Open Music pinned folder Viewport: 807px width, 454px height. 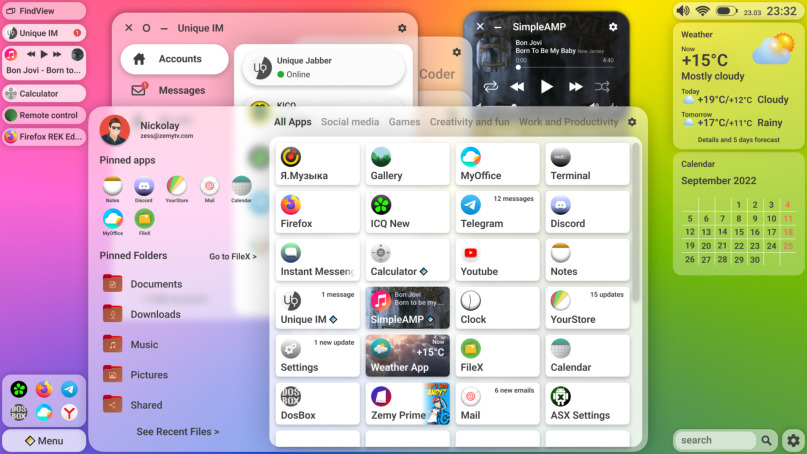point(130,344)
